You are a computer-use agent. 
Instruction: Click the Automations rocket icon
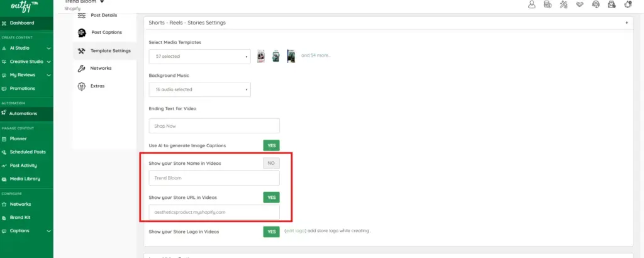click(x=4, y=113)
